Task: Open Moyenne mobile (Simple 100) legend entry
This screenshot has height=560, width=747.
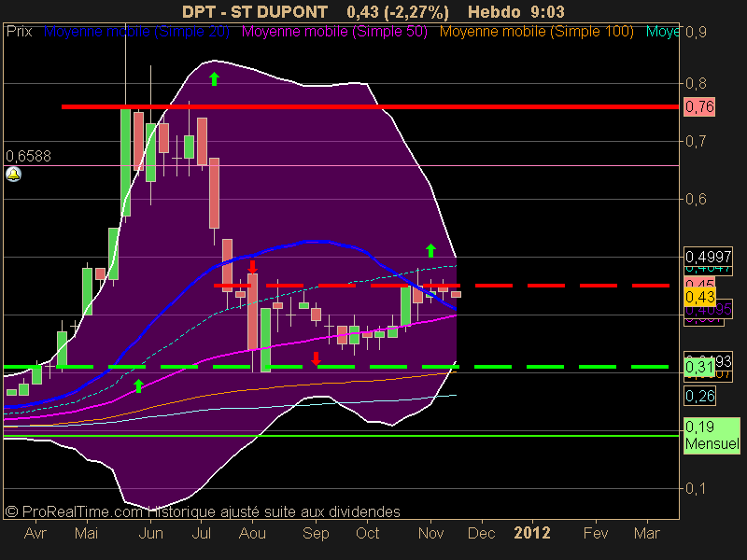Action: 536,32
